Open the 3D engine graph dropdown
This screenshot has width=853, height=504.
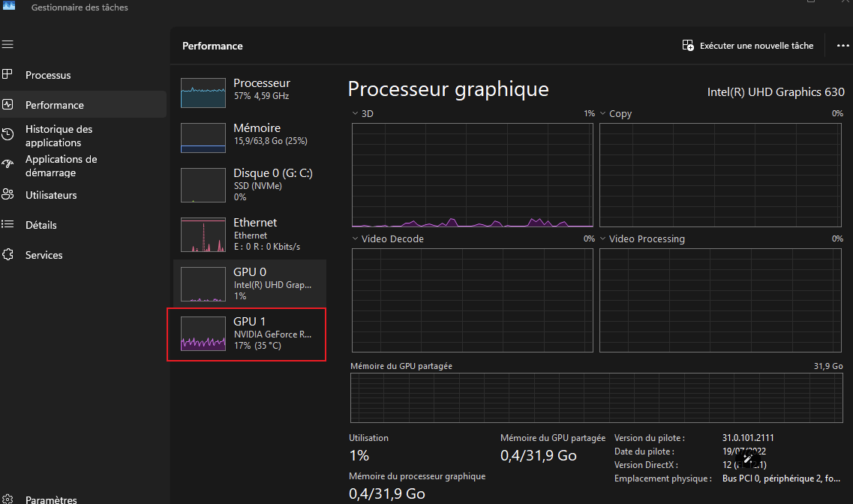[356, 114]
